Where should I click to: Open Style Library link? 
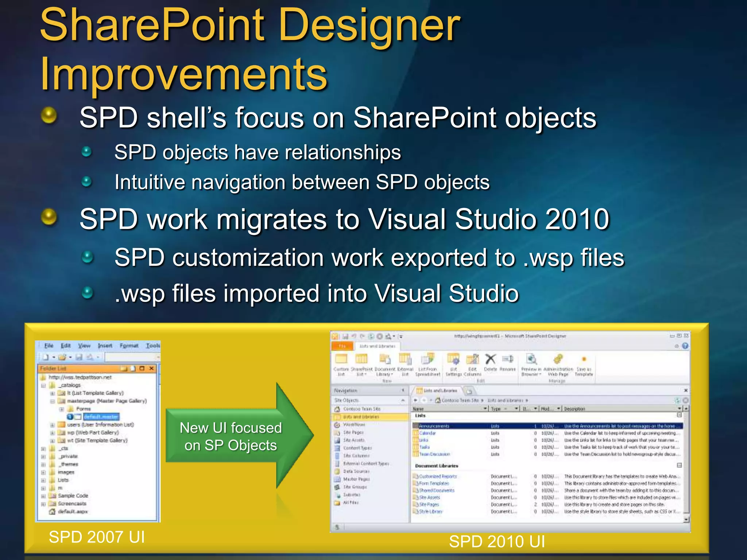tap(431, 512)
